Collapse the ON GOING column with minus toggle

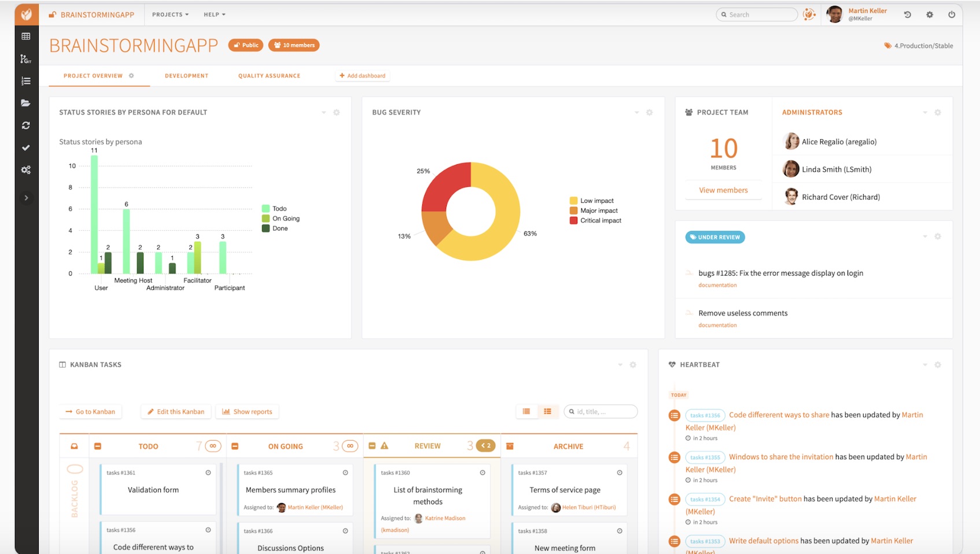(x=235, y=446)
